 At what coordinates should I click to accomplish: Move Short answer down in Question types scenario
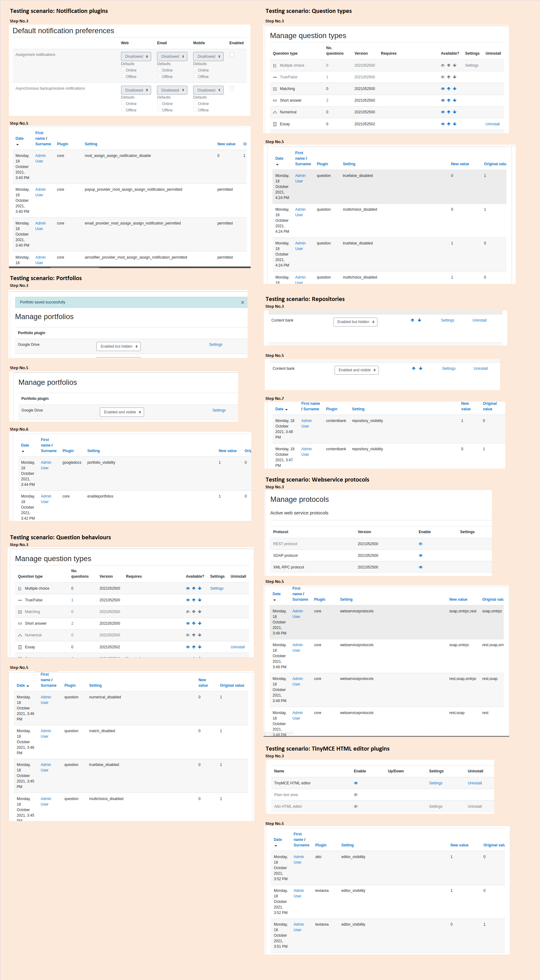(x=455, y=100)
